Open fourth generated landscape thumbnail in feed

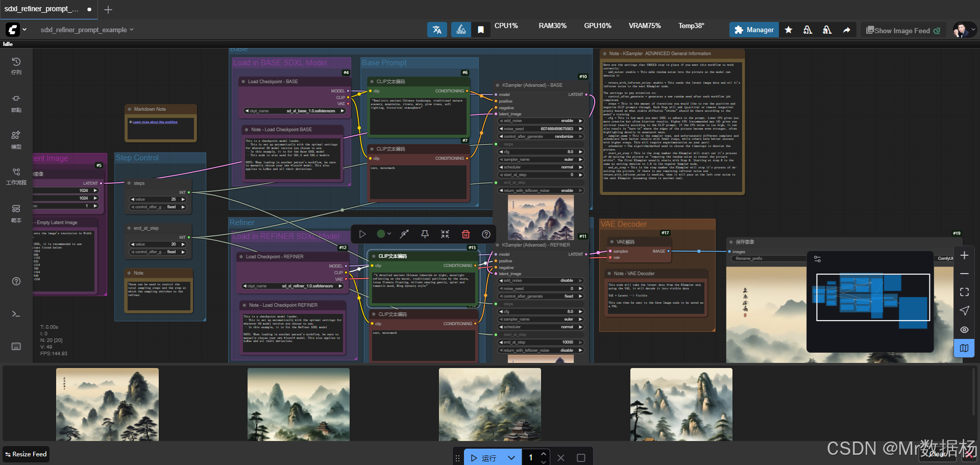click(681, 404)
